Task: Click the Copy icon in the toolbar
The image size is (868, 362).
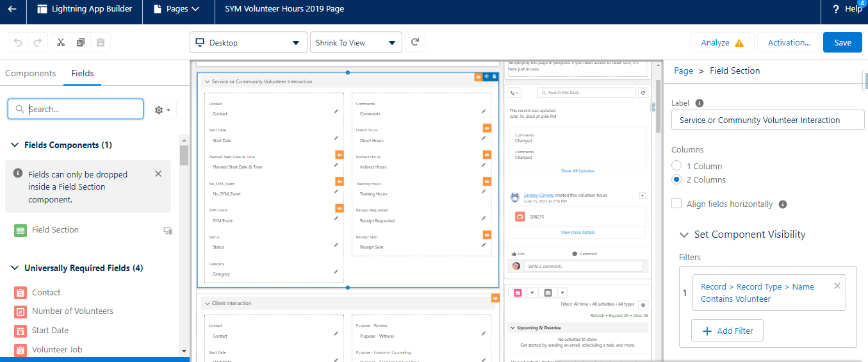Action: pyautogui.click(x=81, y=42)
